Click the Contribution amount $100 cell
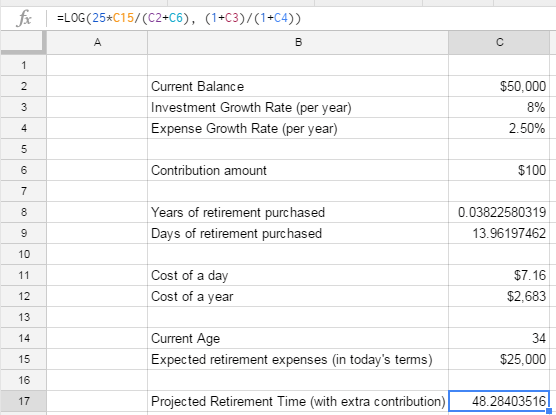The height and width of the screenshot is (415, 556). [499, 170]
